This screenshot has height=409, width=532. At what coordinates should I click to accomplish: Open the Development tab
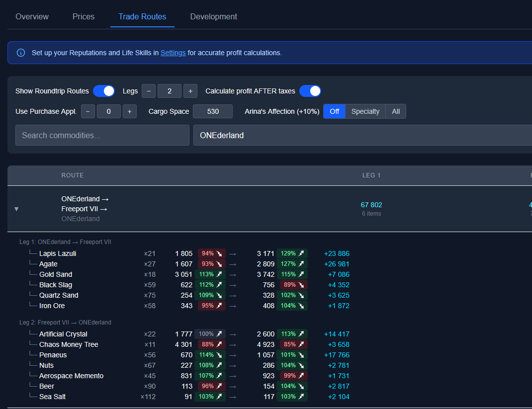click(213, 16)
